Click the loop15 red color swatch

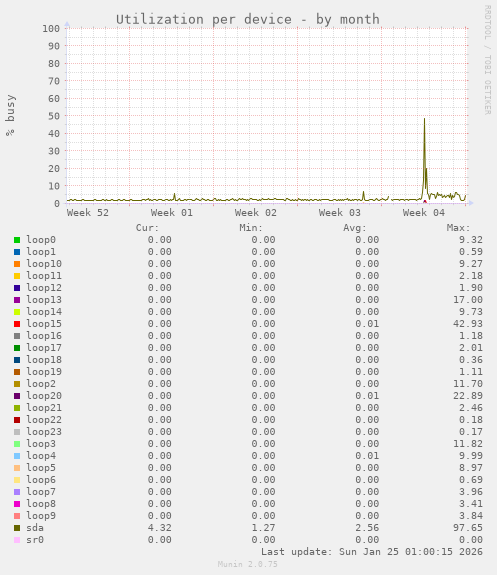click(x=17, y=324)
